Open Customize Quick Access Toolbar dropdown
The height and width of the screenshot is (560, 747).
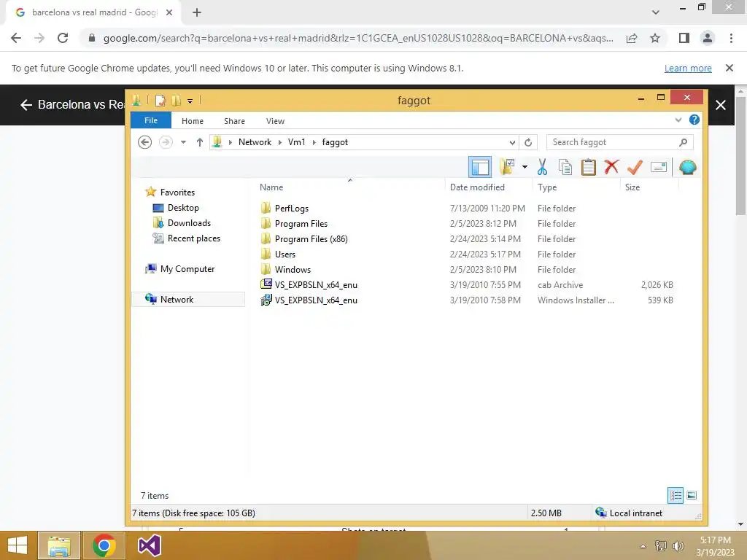(x=190, y=101)
